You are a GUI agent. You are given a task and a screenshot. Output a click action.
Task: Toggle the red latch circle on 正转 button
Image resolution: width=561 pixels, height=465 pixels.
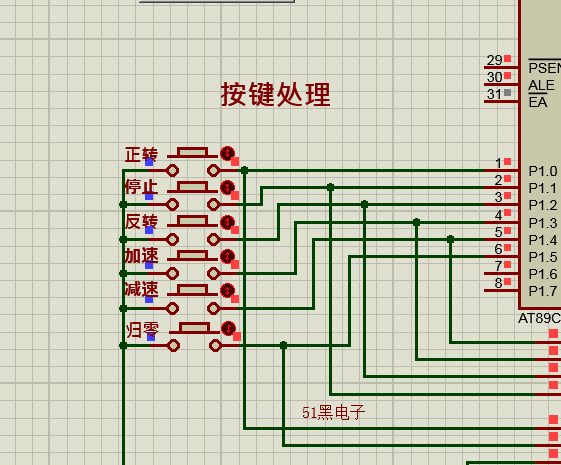[228, 153]
